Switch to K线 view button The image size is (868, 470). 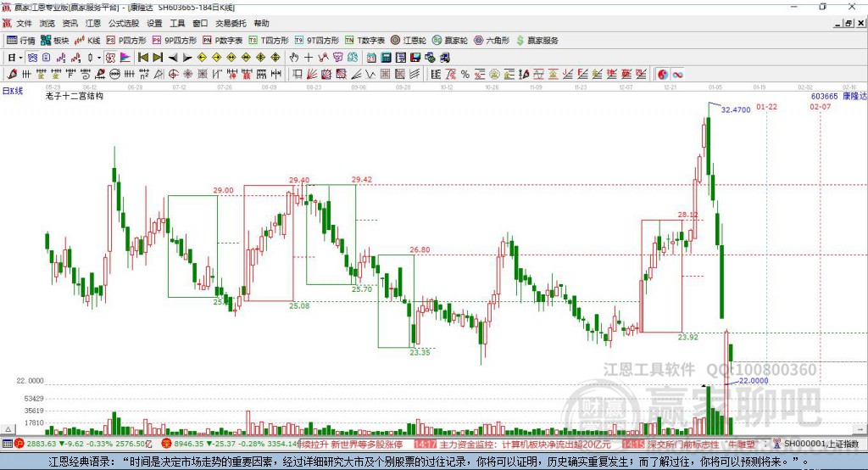tap(87, 41)
